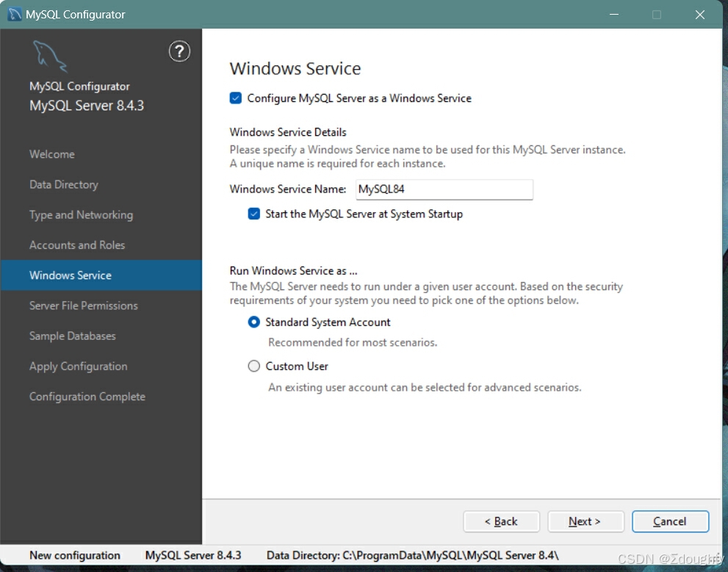
Task: Open the Sample Databases step
Action: [73, 336]
